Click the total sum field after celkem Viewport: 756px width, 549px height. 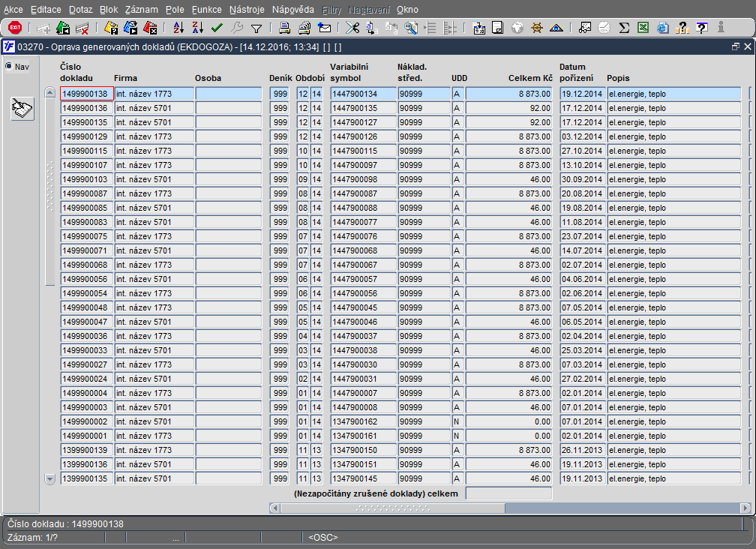[x=508, y=493]
